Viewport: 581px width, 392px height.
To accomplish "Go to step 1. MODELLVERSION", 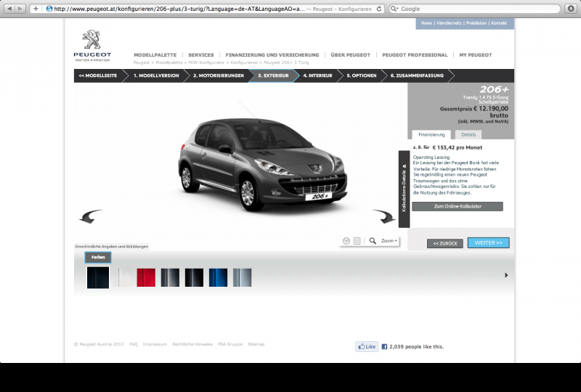I will (156, 75).
